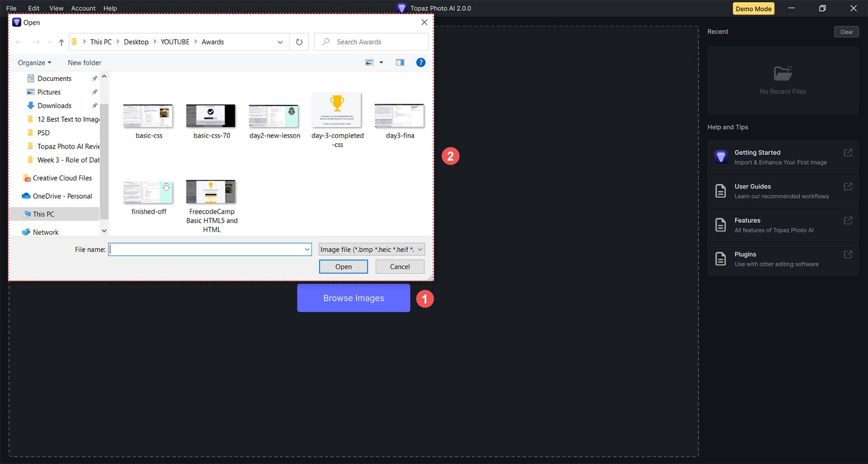Image resolution: width=868 pixels, height=464 pixels.
Task: Open the Organize menu
Action: pos(33,62)
